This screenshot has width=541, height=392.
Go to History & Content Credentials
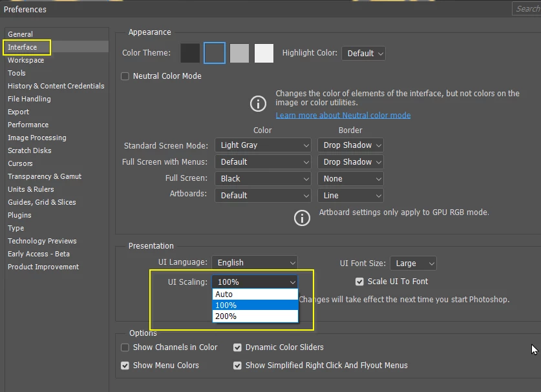pos(56,86)
